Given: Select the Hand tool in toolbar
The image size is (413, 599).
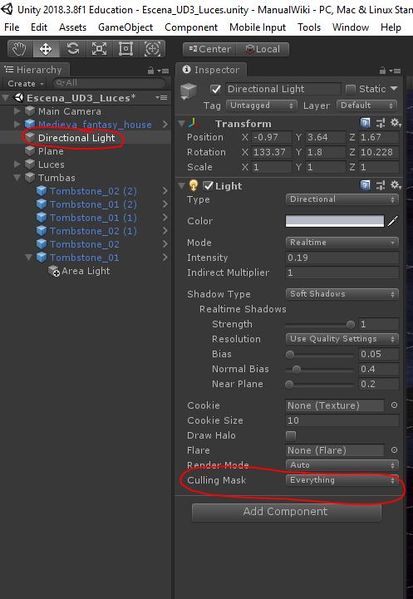Looking at the screenshot, I should pyautogui.click(x=19, y=49).
